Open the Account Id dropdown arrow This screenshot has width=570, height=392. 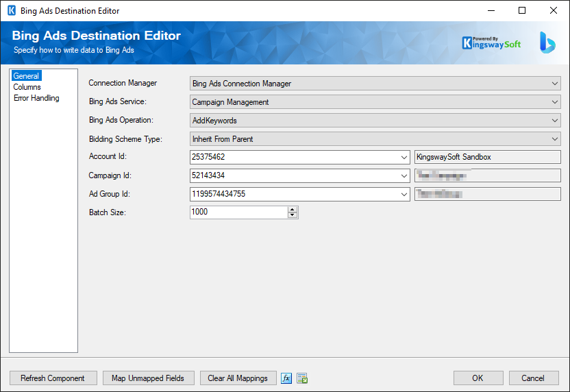[404, 157]
